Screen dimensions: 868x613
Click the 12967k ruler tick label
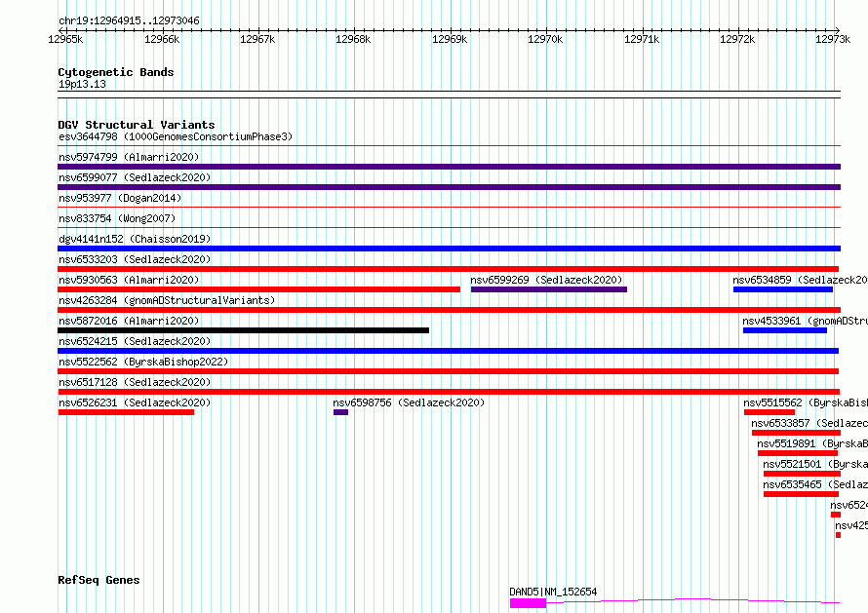(x=257, y=39)
